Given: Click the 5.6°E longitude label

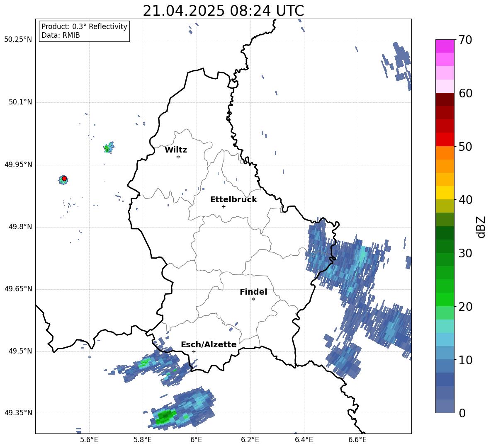Looking at the screenshot, I should point(89,440).
